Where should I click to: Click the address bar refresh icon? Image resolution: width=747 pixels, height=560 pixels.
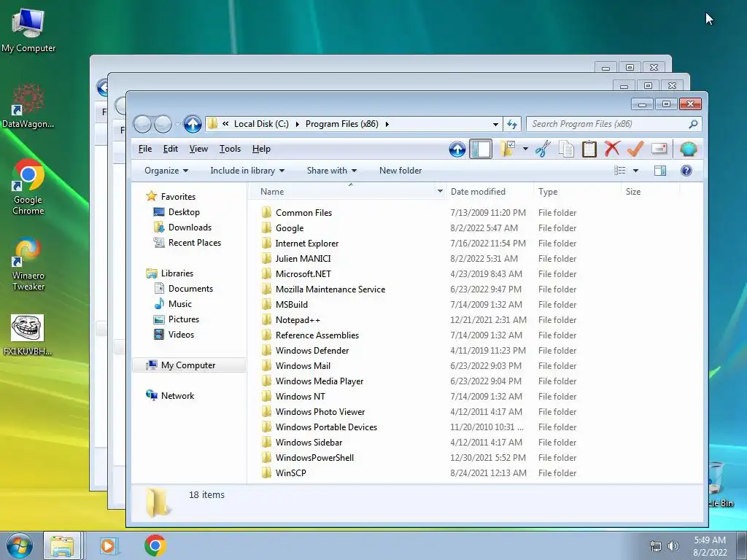tap(511, 124)
